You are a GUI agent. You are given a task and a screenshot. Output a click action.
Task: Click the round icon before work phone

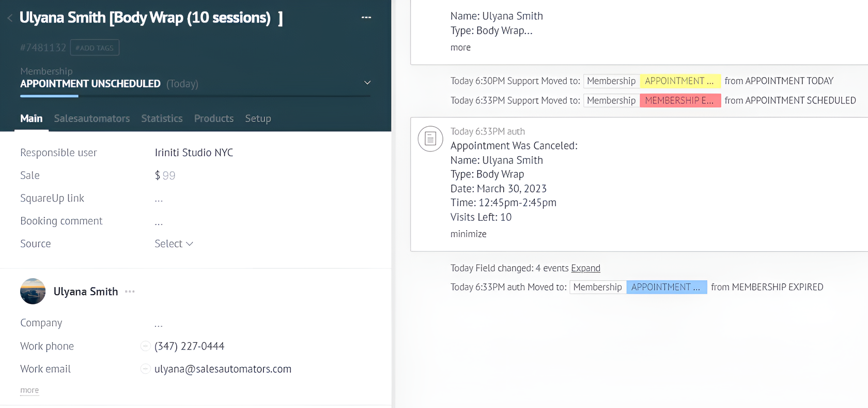tap(145, 346)
